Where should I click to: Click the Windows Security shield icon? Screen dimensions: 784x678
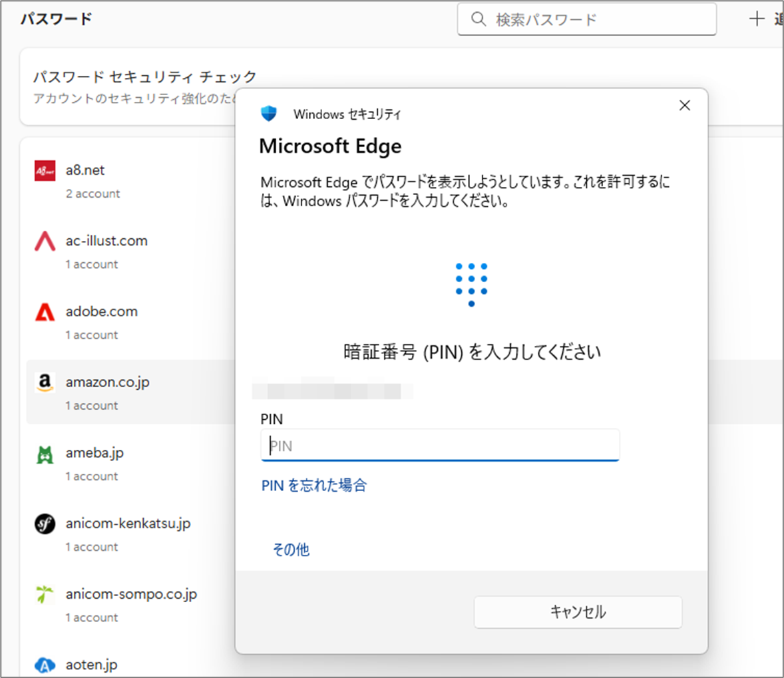tap(269, 113)
